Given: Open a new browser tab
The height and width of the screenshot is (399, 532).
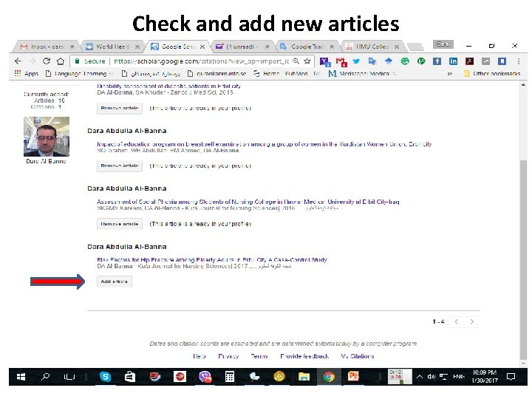Looking at the screenshot, I should (x=415, y=47).
